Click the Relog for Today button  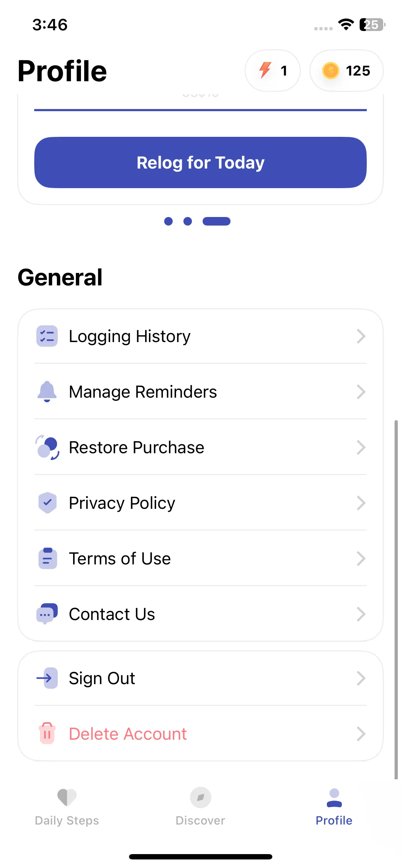pyautogui.click(x=200, y=162)
